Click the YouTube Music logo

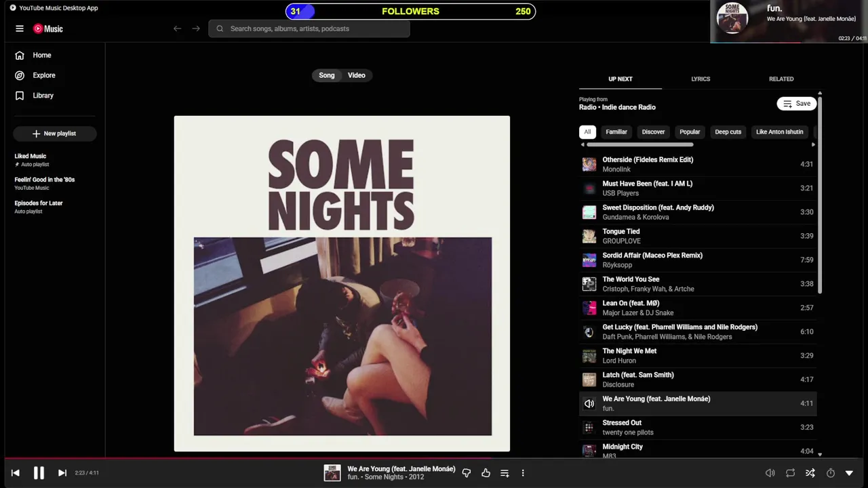(x=48, y=28)
